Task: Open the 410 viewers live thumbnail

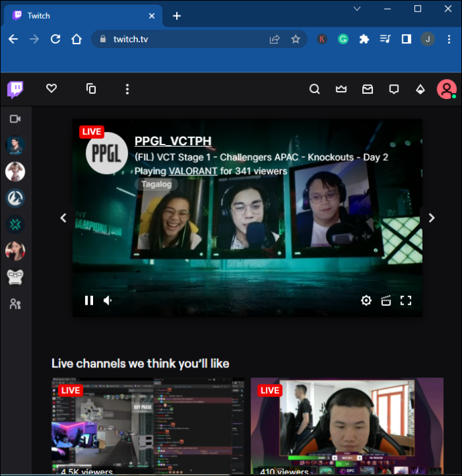Action: coord(347,426)
